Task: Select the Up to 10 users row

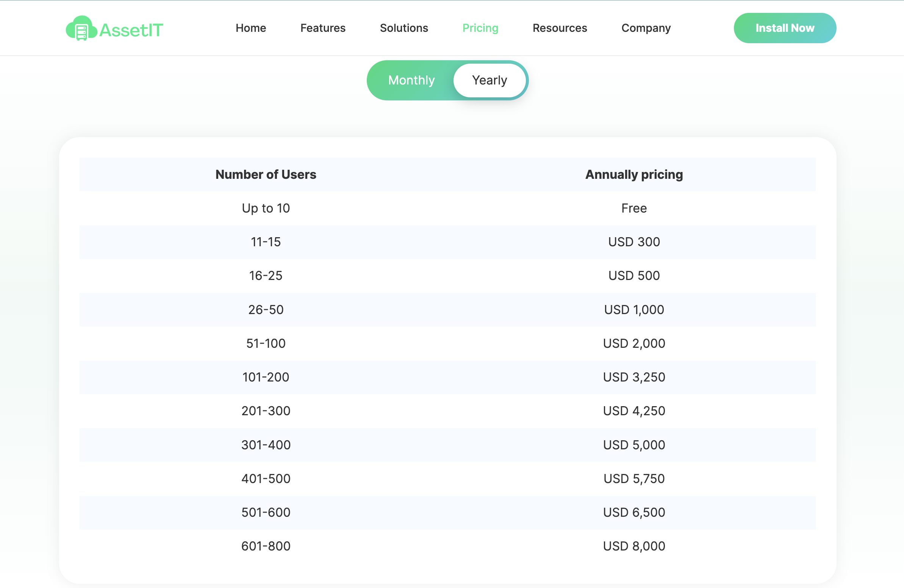Action: tap(266, 208)
